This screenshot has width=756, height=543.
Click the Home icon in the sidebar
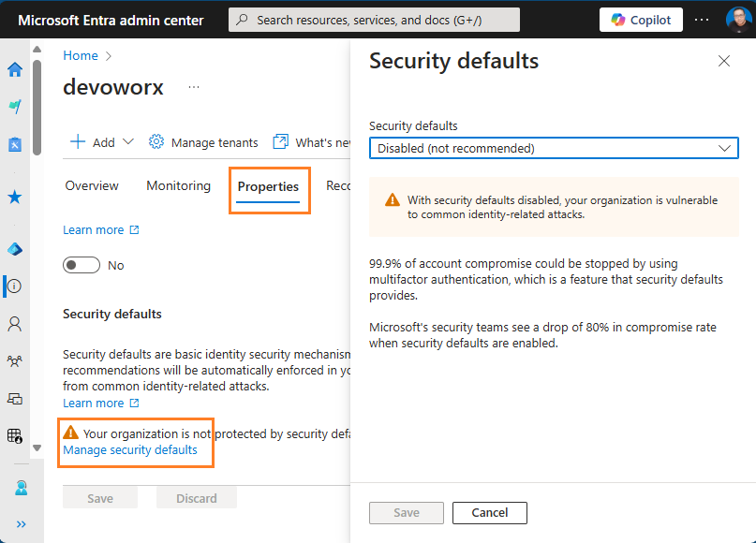[15, 69]
